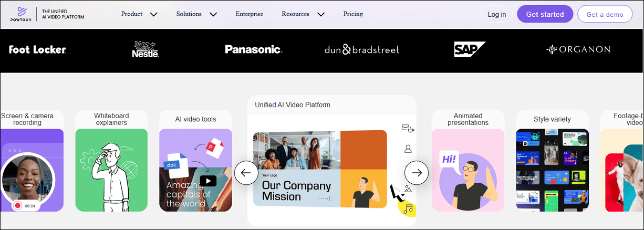644x230 pixels.
Task: Click the Organon logo
Action: click(578, 49)
